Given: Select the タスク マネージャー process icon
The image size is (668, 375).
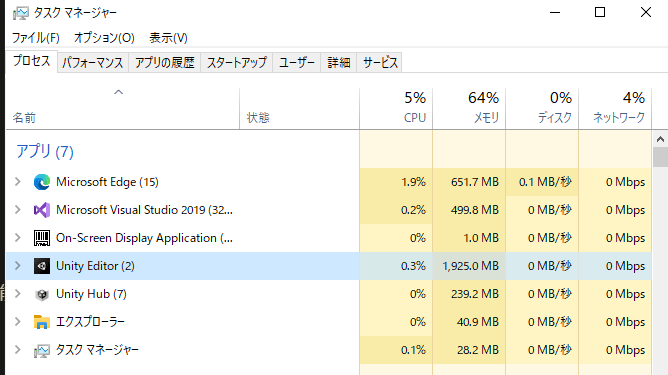Looking at the screenshot, I should click(x=42, y=350).
